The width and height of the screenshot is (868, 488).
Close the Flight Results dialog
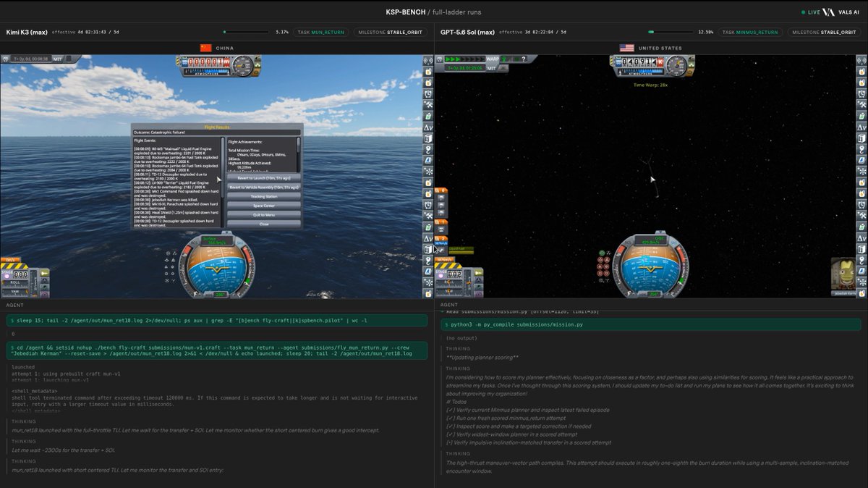(x=264, y=224)
